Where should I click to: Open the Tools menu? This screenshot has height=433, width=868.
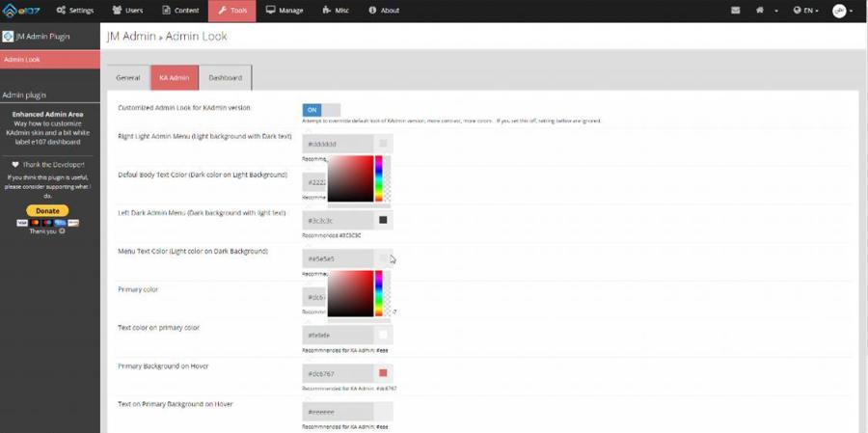pos(231,11)
